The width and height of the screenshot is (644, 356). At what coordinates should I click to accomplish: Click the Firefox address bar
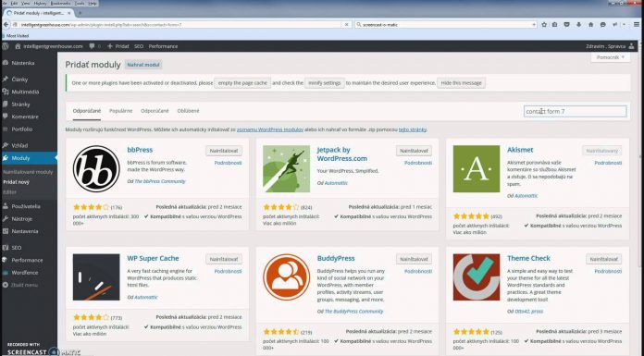point(180,25)
